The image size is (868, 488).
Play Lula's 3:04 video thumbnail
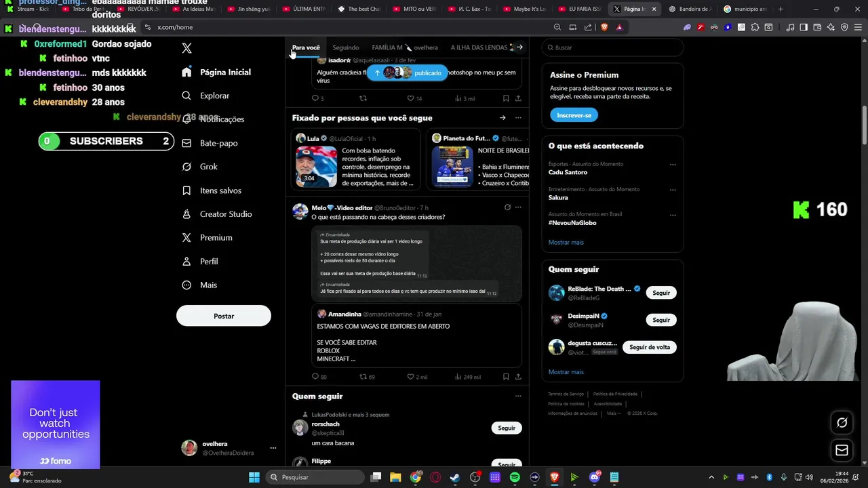[x=316, y=167]
